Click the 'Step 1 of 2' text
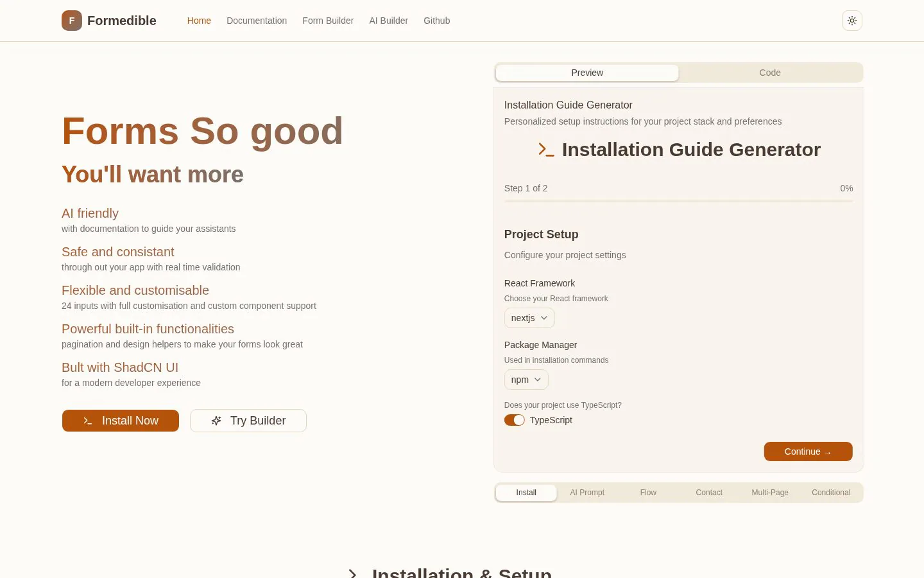The image size is (924, 578). pos(526,188)
